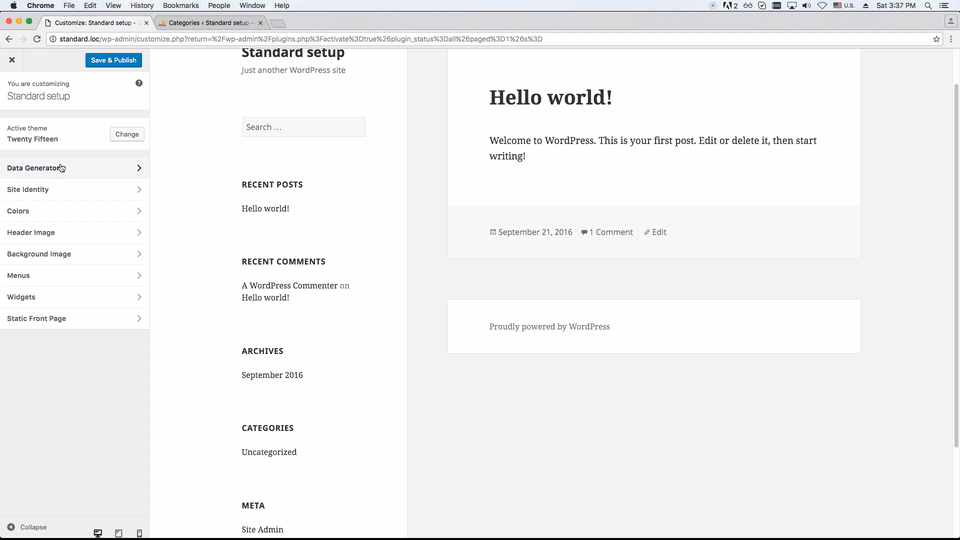Reload the page in Chrome

(37, 39)
